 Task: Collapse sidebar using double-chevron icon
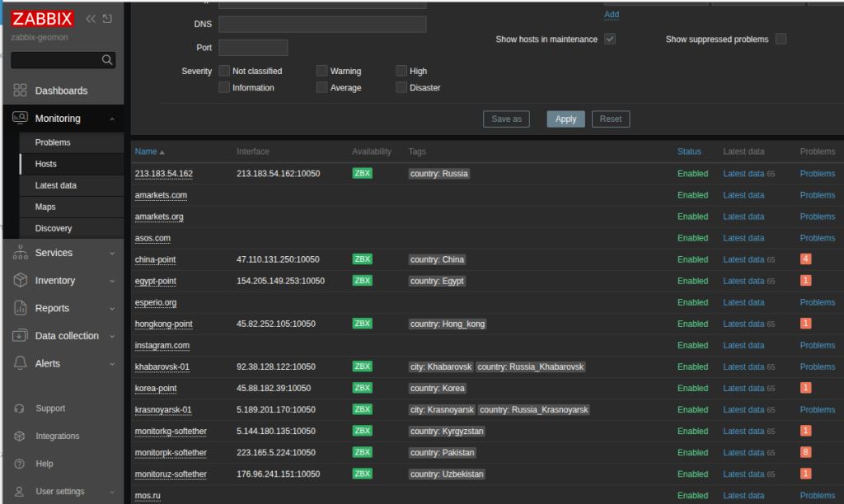[x=91, y=19]
